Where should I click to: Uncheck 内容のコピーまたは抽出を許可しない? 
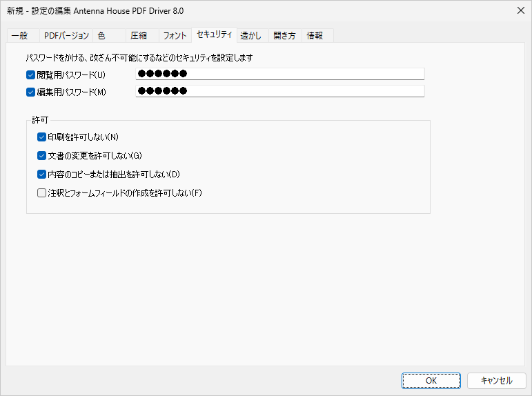pyautogui.click(x=41, y=174)
